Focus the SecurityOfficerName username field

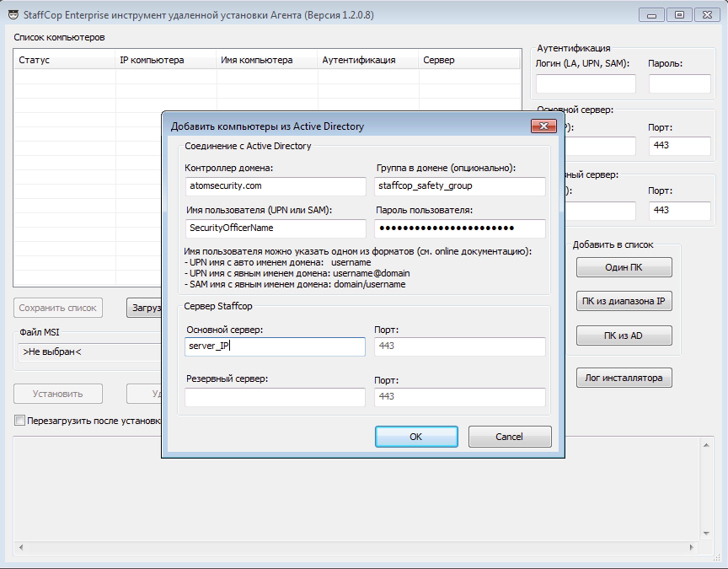point(275,228)
